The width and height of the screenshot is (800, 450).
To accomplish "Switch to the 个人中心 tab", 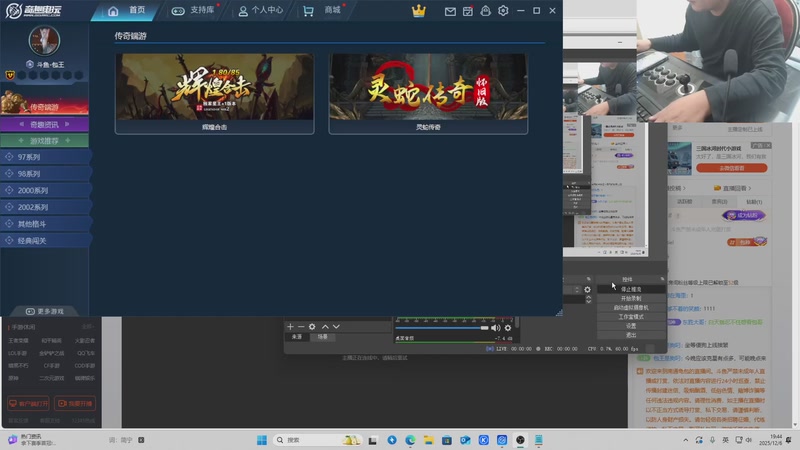I will (x=261, y=10).
